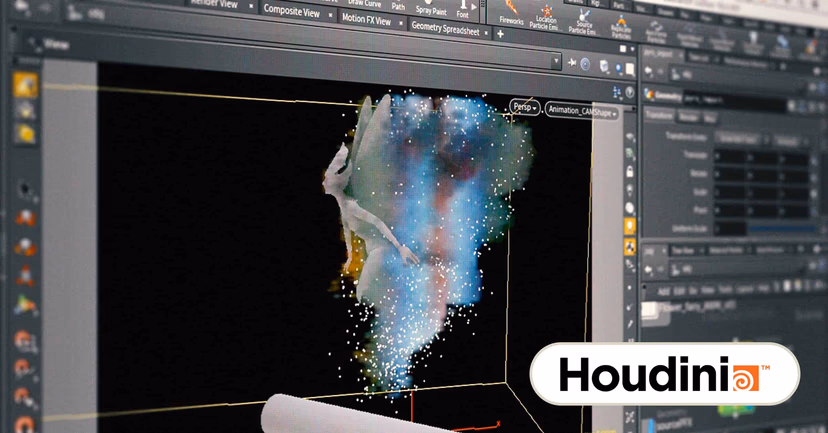The width and height of the screenshot is (828, 433).
Task: Pick the Path shelf tool
Action: click(x=398, y=5)
